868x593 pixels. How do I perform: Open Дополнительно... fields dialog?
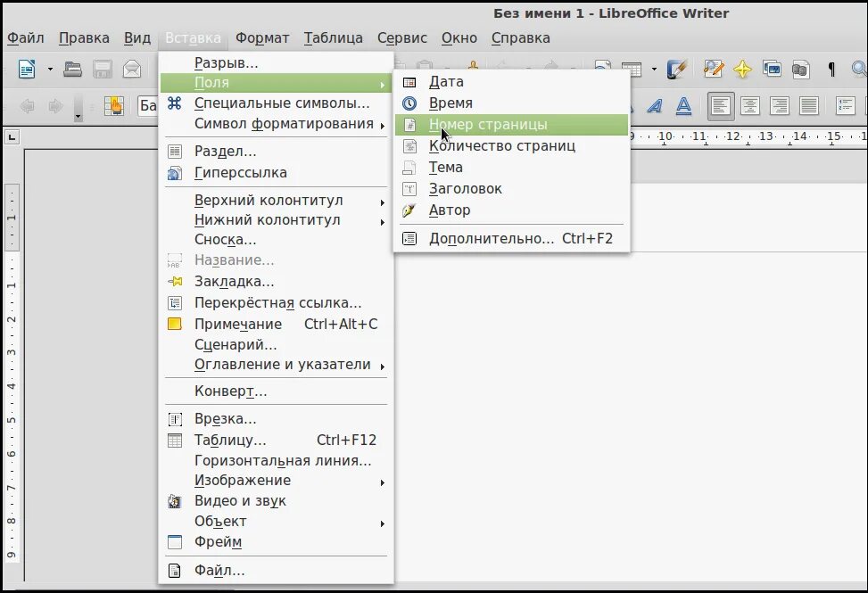511,239
